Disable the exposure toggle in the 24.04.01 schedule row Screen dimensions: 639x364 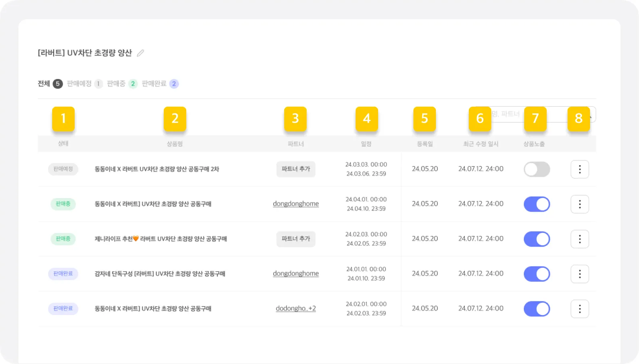(537, 204)
